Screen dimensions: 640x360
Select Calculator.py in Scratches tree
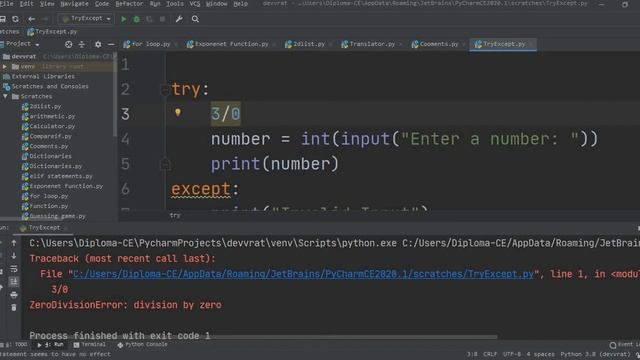52,127
